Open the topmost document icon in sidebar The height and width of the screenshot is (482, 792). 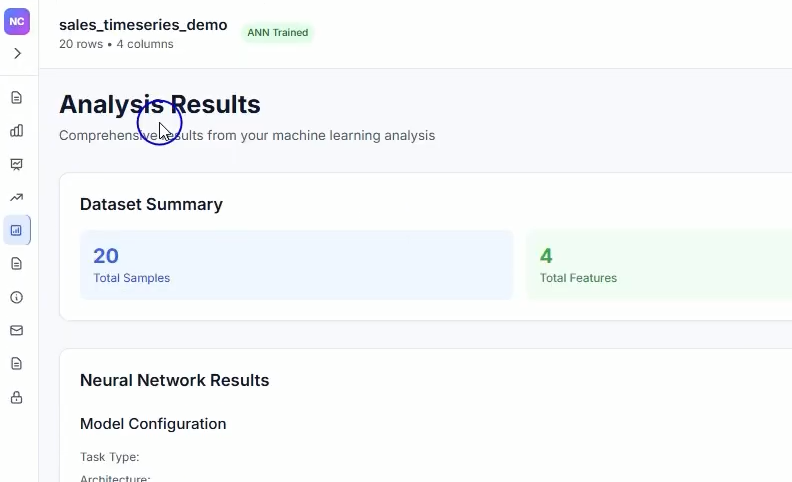16,97
